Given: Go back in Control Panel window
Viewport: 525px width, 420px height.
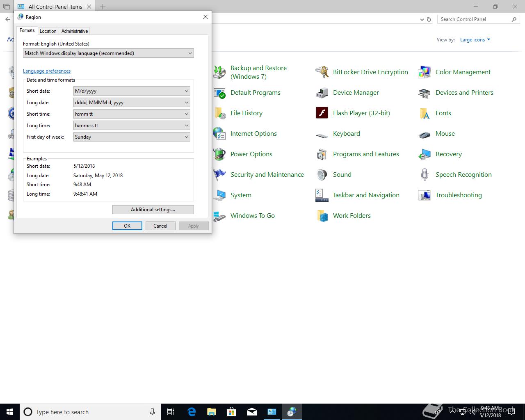Looking at the screenshot, I should pyautogui.click(x=7, y=19).
